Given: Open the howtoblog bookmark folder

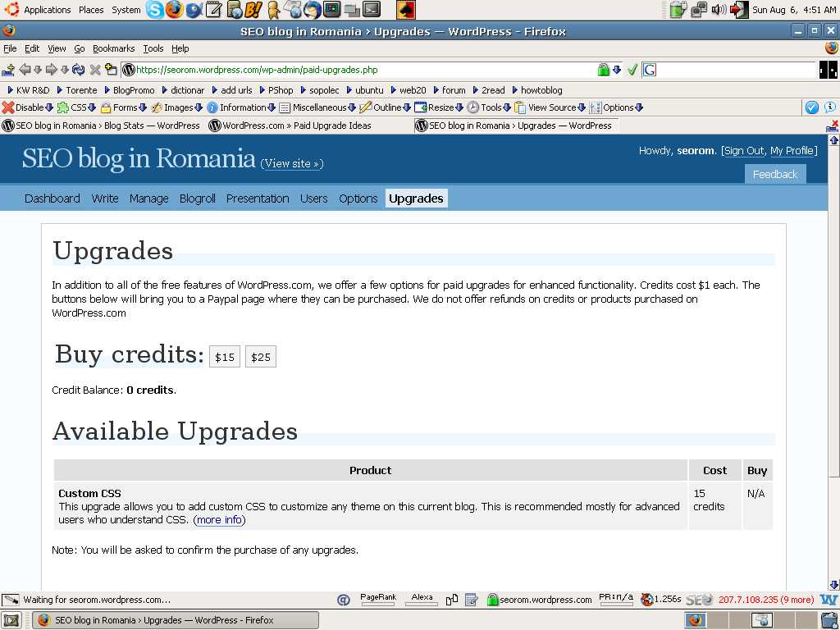Looking at the screenshot, I should click(x=537, y=90).
